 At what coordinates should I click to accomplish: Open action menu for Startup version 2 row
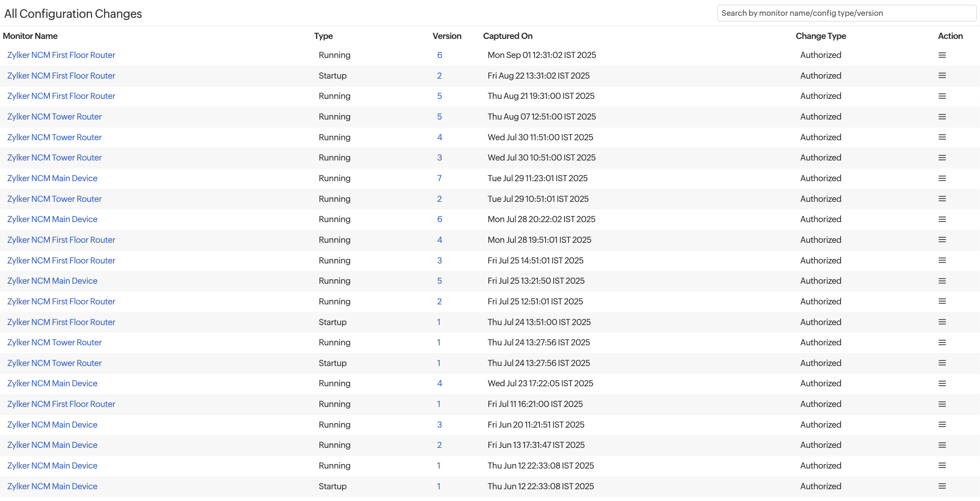tap(942, 76)
